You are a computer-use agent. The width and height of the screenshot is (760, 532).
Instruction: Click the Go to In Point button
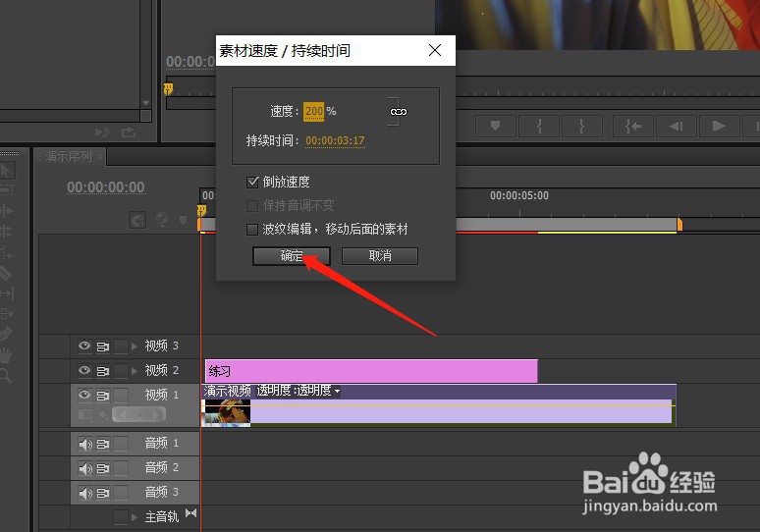(633, 127)
